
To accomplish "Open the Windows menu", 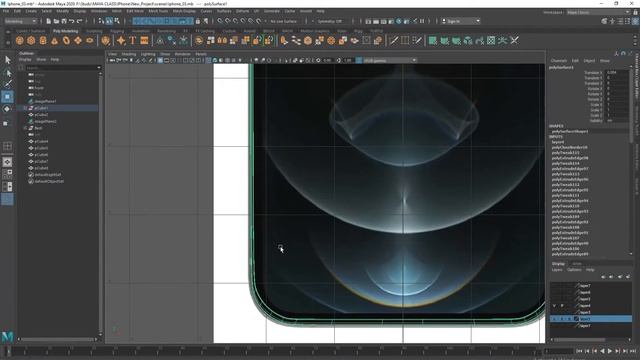I will 99,11.
